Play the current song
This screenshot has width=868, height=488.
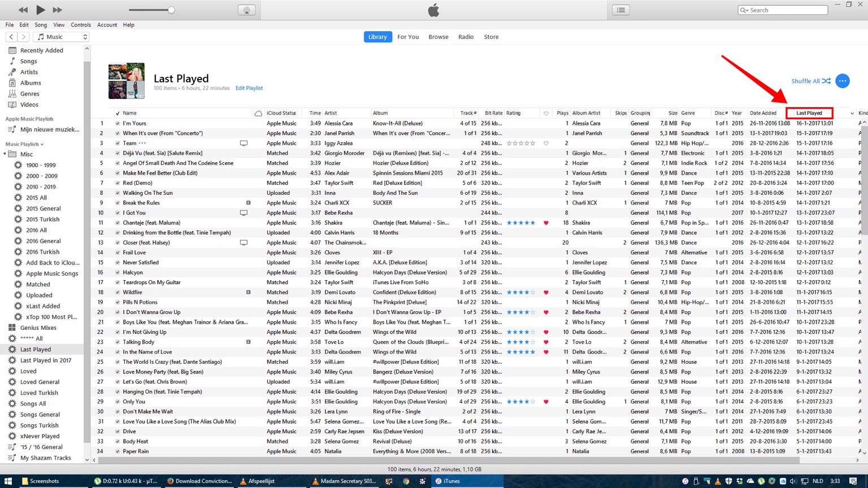click(x=40, y=10)
